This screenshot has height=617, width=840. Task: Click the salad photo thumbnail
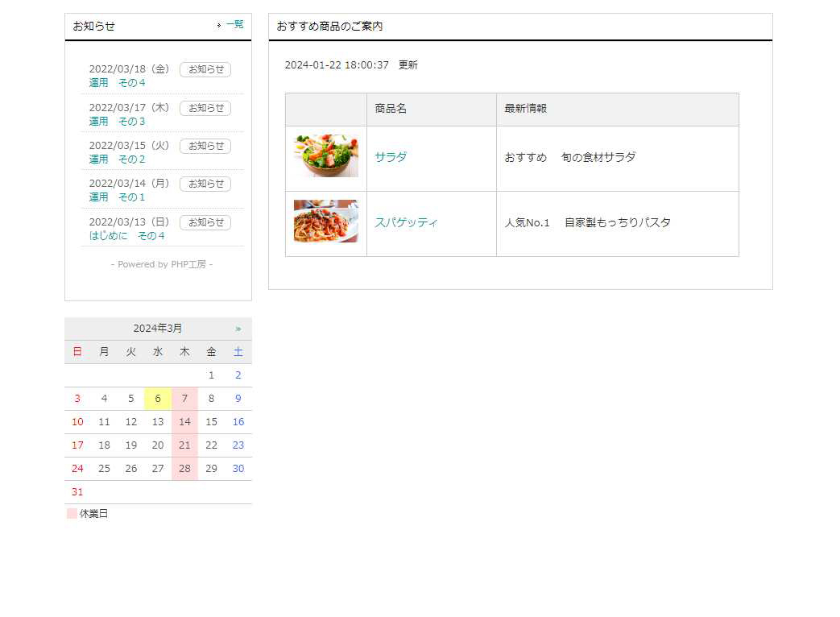coord(325,154)
